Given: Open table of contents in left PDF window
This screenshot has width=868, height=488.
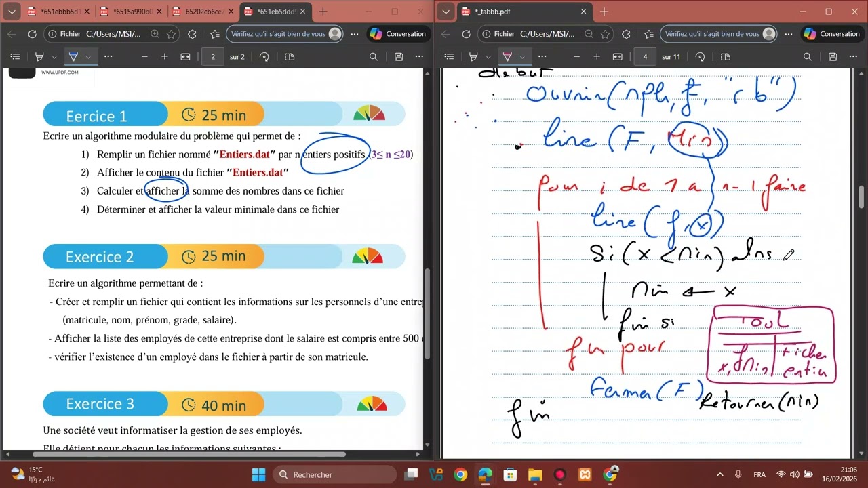Looking at the screenshot, I should pos(16,57).
